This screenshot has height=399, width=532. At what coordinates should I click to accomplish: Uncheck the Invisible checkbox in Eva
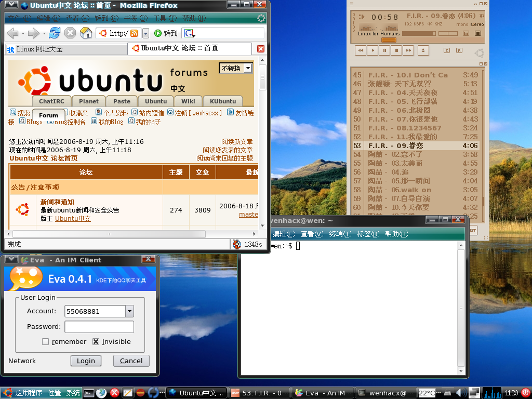click(96, 341)
